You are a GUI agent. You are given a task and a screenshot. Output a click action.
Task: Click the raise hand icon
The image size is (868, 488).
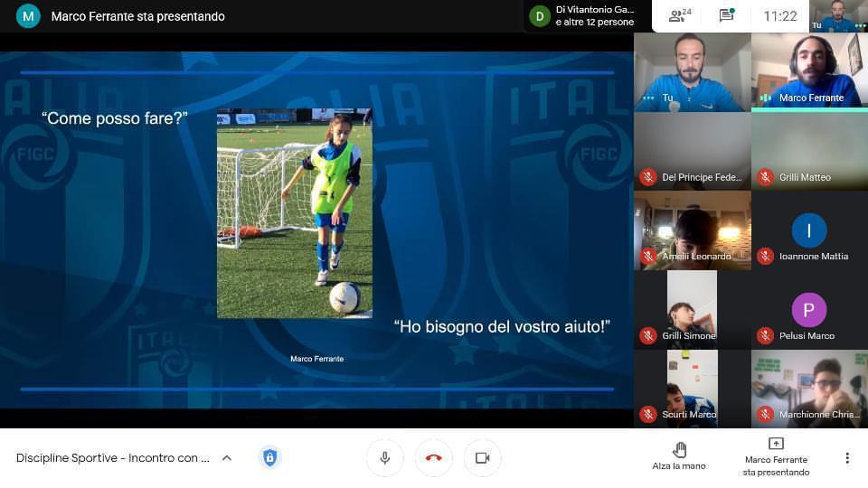pos(679,450)
